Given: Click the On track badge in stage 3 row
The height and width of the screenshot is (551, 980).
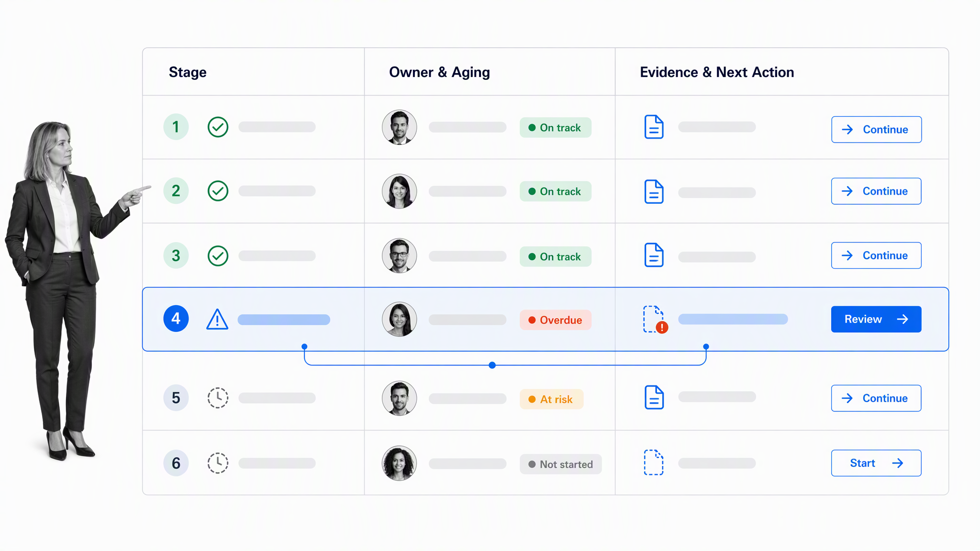Looking at the screenshot, I should (556, 257).
